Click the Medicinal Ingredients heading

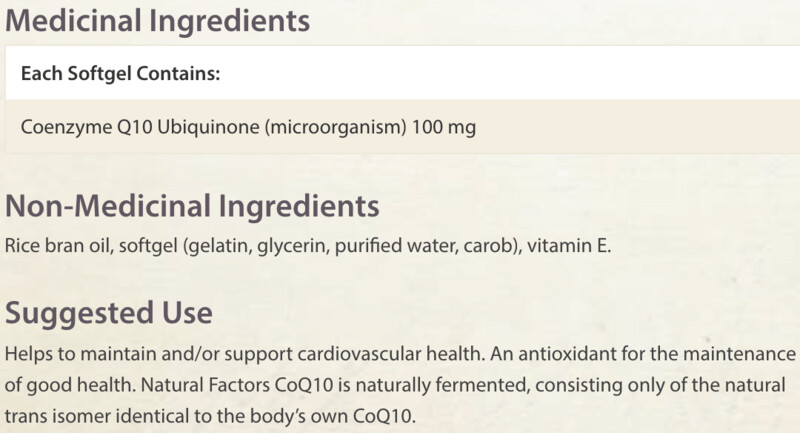point(157,21)
